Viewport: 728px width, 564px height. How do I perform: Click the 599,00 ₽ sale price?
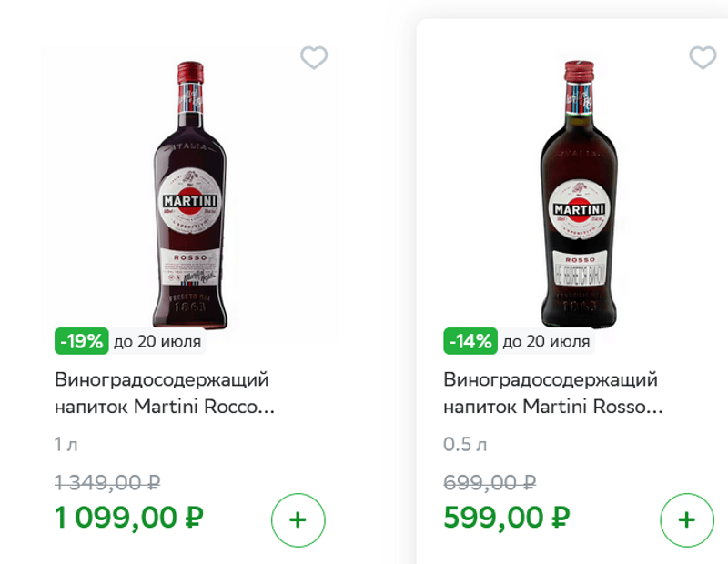coord(507,519)
